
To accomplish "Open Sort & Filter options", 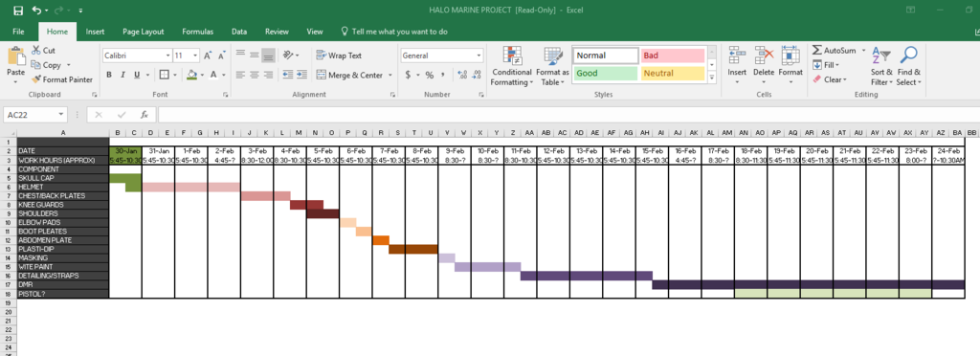I will tap(881, 66).
